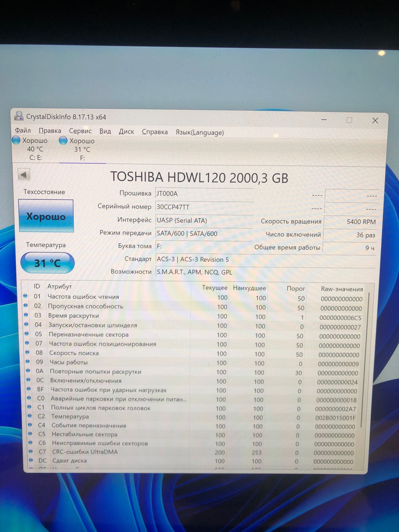The width and height of the screenshot is (399, 532).
Task: Select row C2 Температура
Action: [193, 417]
